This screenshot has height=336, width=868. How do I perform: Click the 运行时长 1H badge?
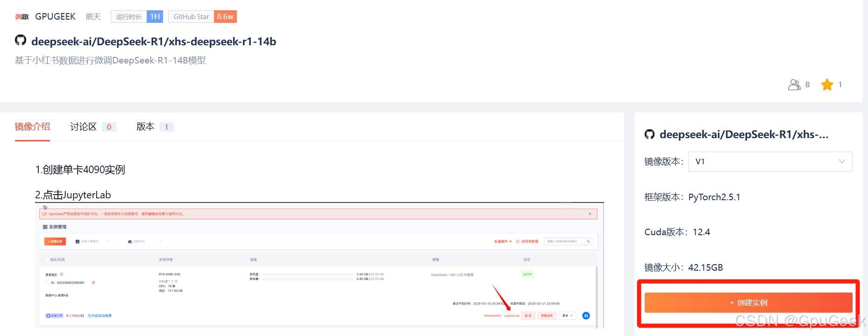pos(137,17)
